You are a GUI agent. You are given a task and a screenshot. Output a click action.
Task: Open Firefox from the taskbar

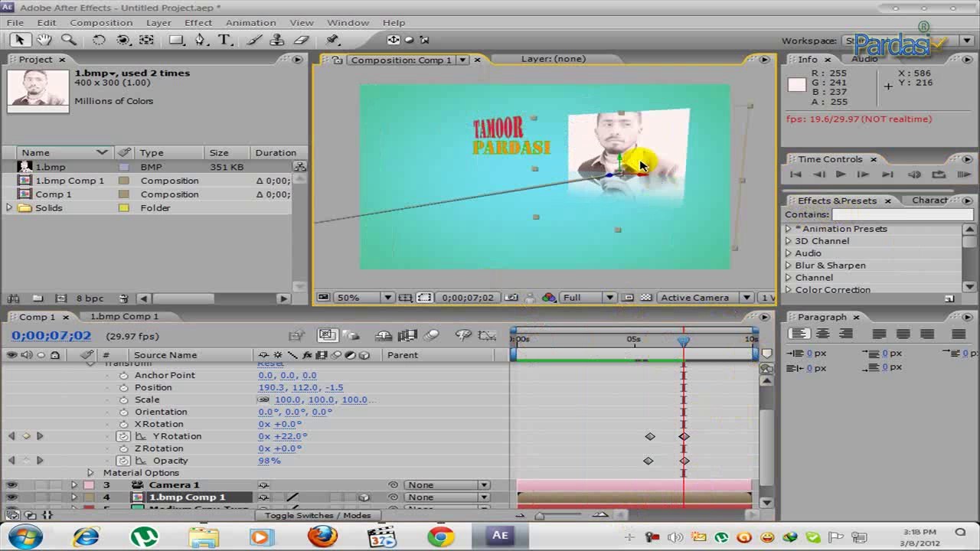click(x=322, y=536)
